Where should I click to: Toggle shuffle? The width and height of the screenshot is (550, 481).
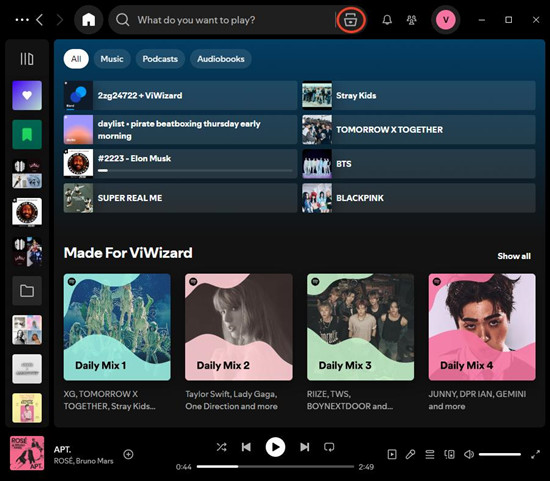pos(221,447)
